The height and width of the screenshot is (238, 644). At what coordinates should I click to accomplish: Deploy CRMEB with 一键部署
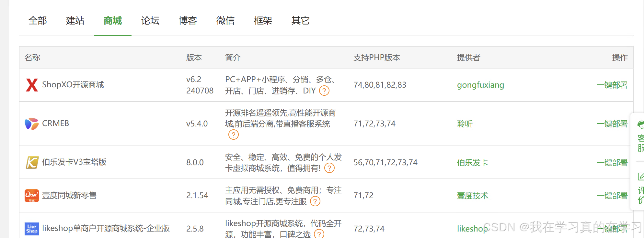tap(612, 124)
